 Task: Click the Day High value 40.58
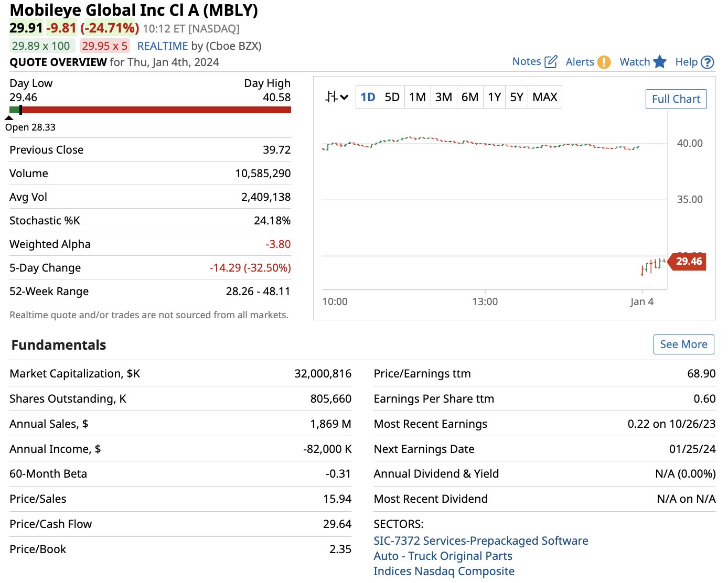(x=277, y=98)
